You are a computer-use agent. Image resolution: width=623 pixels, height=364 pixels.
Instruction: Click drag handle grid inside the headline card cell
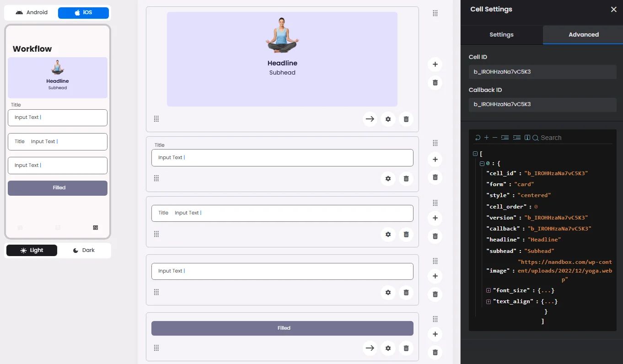[x=156, y=119]
